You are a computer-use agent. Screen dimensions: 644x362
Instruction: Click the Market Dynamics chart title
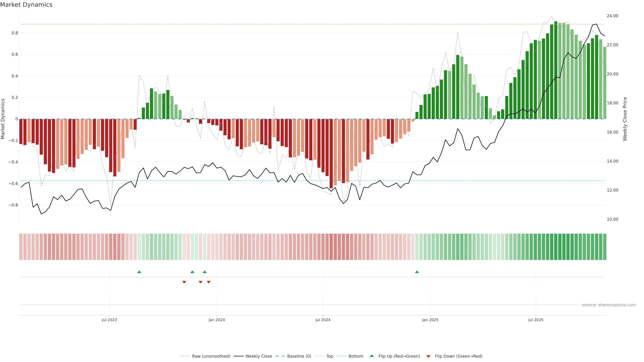coord(26,5)
